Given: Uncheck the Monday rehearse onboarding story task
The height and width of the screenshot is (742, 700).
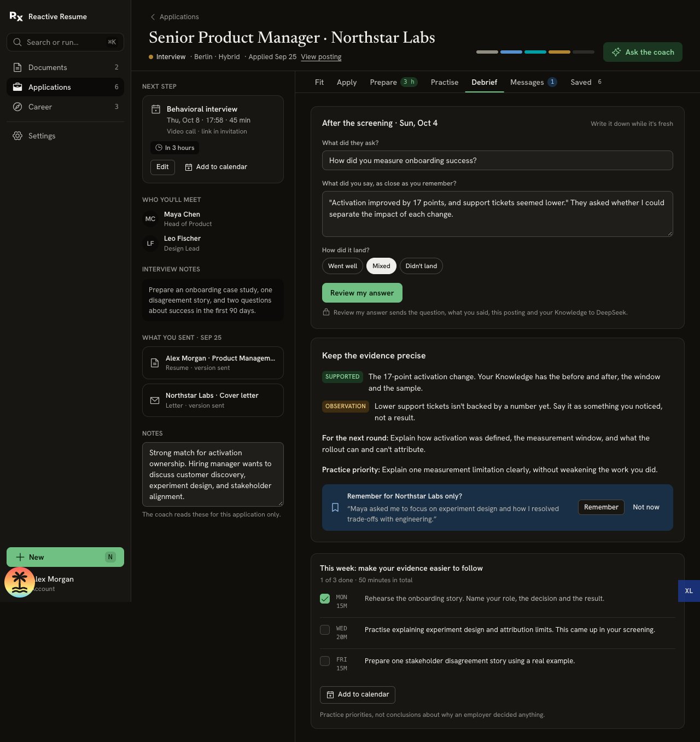Looking at the screenshot, I should 325,599.
